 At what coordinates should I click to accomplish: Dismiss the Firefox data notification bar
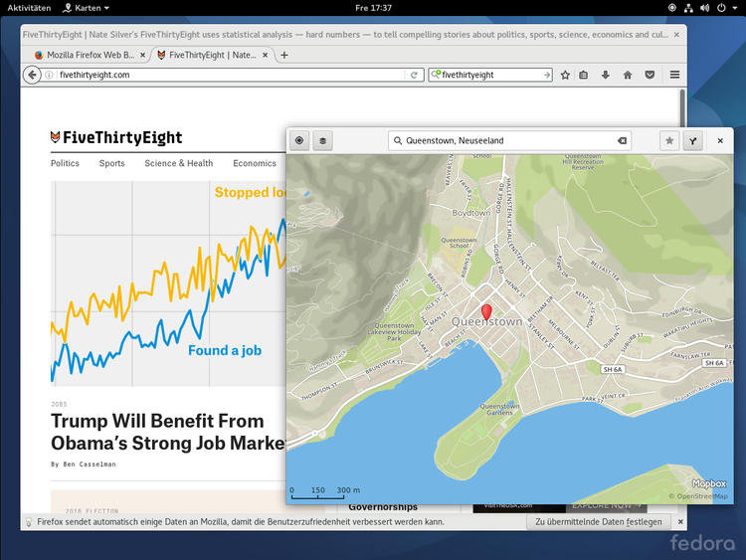(680, 522)
